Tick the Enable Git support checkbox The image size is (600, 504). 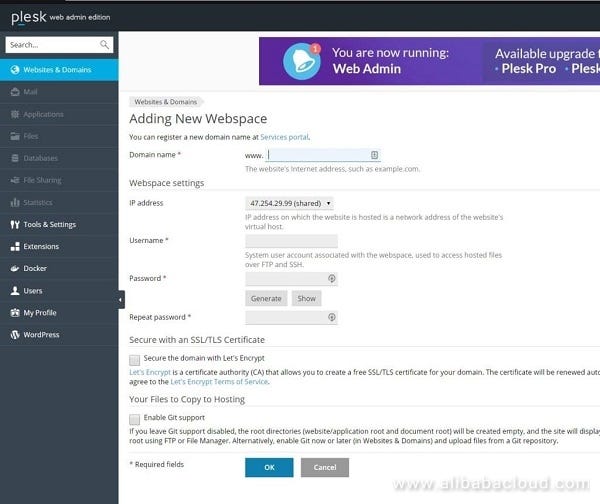(134, 419)
